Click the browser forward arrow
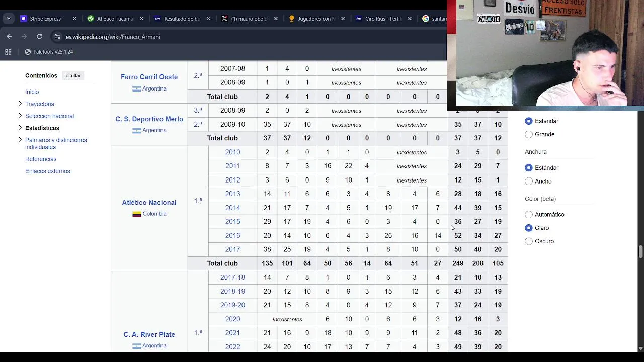644x362 pixels. pyautogui.click(x=24, y=37)
